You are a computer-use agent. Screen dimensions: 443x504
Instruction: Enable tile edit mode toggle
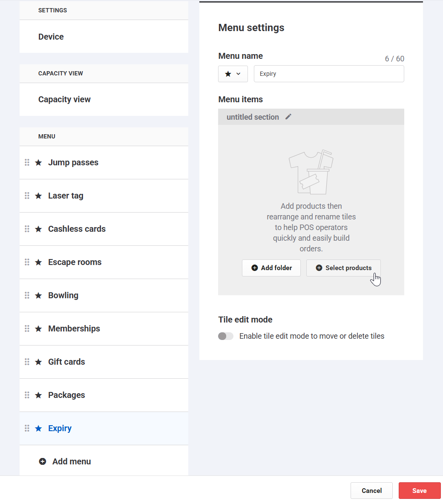point(226,336)
